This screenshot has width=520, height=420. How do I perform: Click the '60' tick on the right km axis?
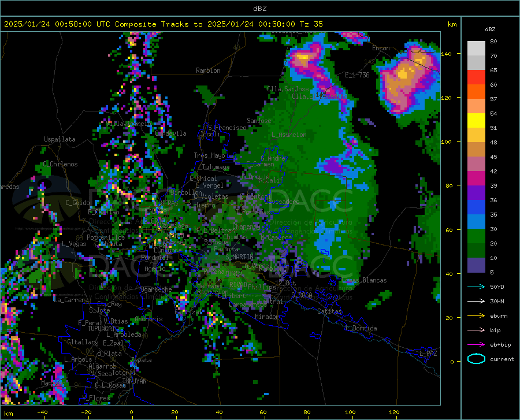(x=449, y=230)
